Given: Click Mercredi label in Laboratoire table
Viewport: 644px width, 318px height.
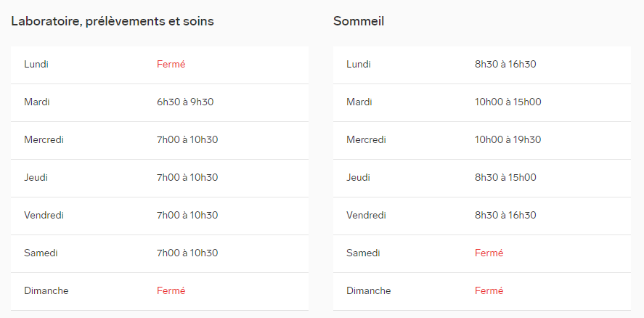Looking at the screenshot, I should pos(44,139).
